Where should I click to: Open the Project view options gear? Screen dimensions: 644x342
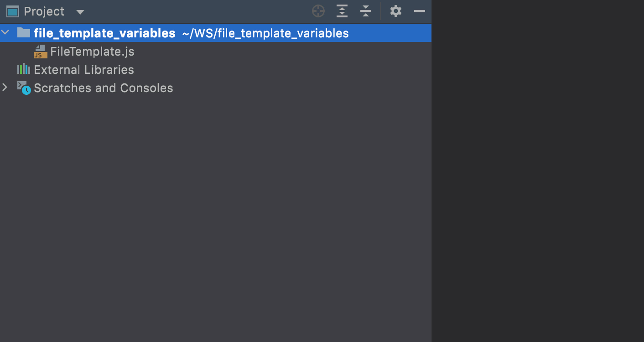coord(395,11)
